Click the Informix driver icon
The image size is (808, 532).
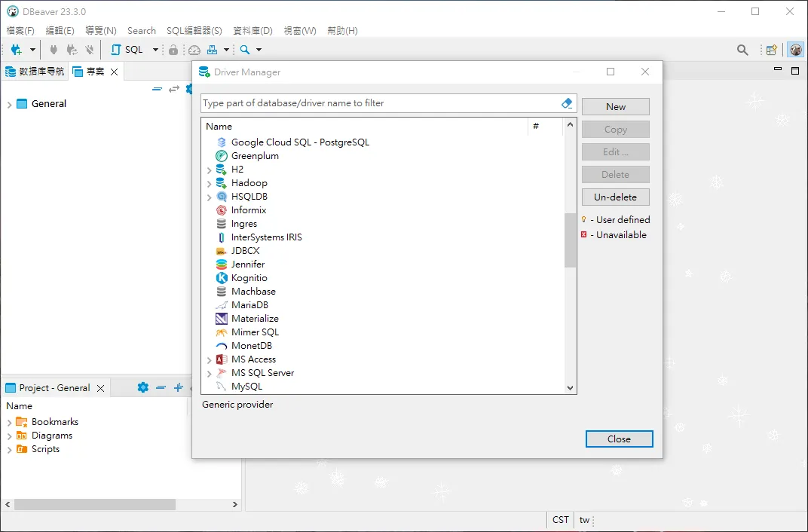[222, 210]
